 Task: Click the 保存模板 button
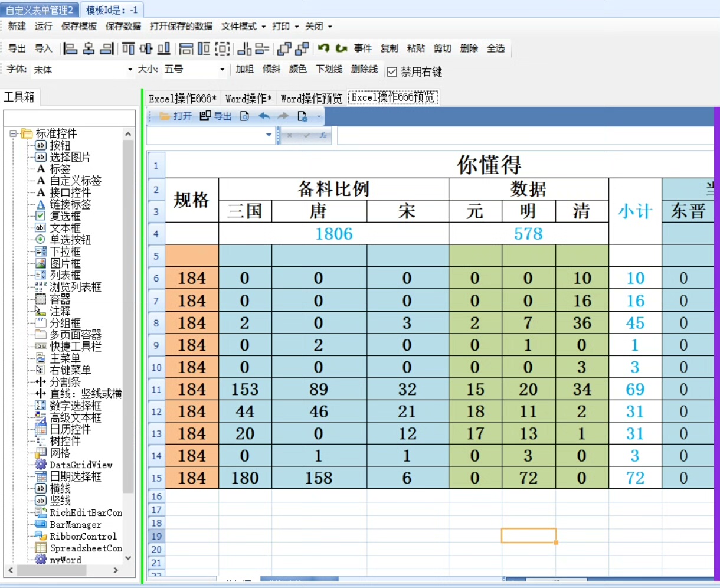point(79,27)
